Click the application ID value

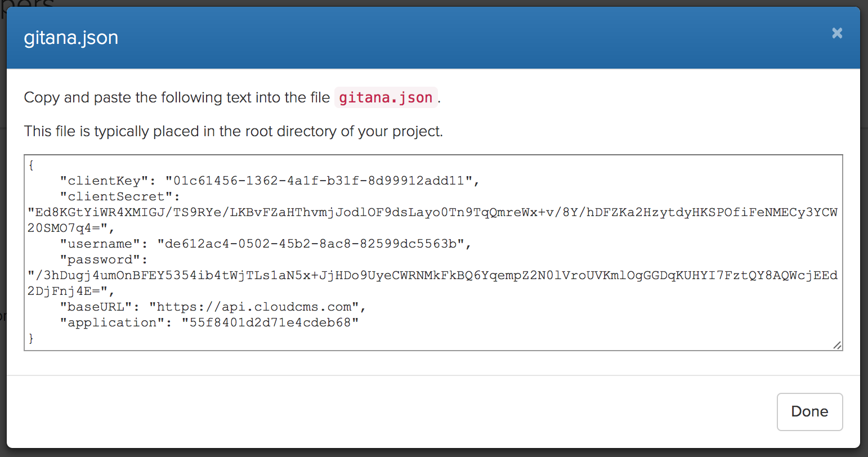pyautogui.click(x=270, y=322)
